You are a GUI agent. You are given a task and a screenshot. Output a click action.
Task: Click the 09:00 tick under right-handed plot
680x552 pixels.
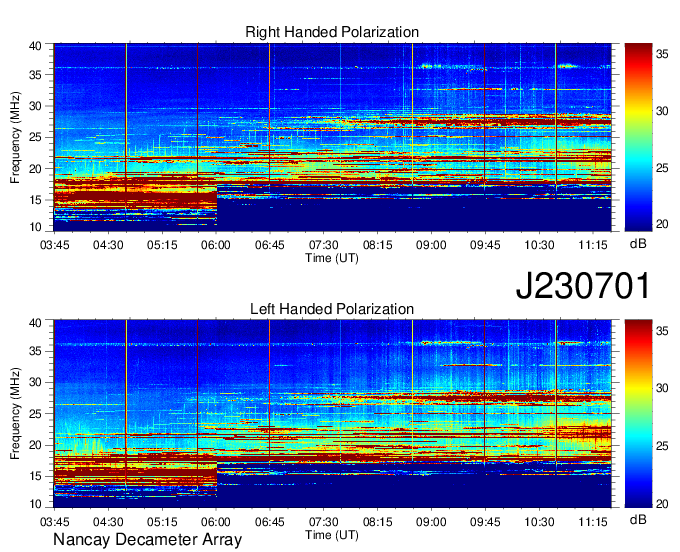pos(432,245)
